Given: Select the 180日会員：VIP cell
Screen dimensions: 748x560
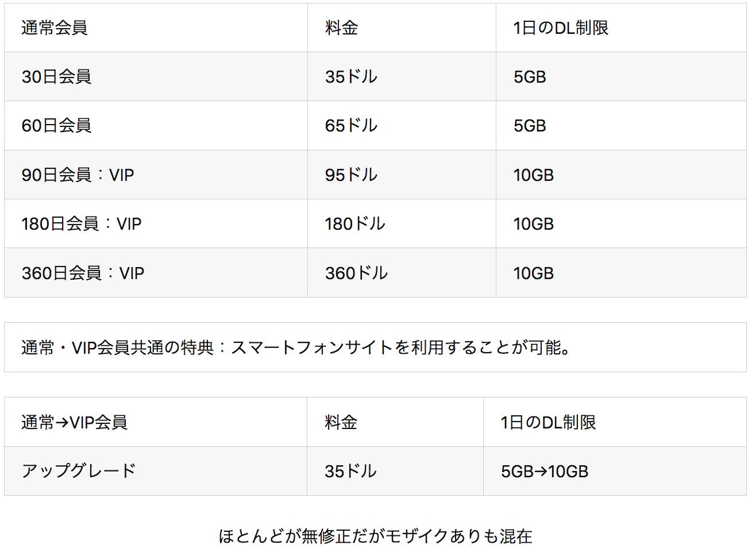Looking at the screenshot, I should (156, 223).
